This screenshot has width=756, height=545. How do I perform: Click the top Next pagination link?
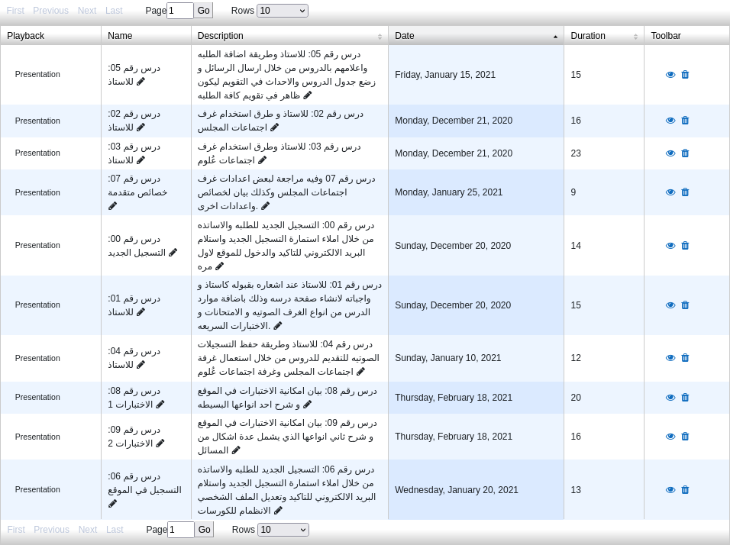(87, 11)
